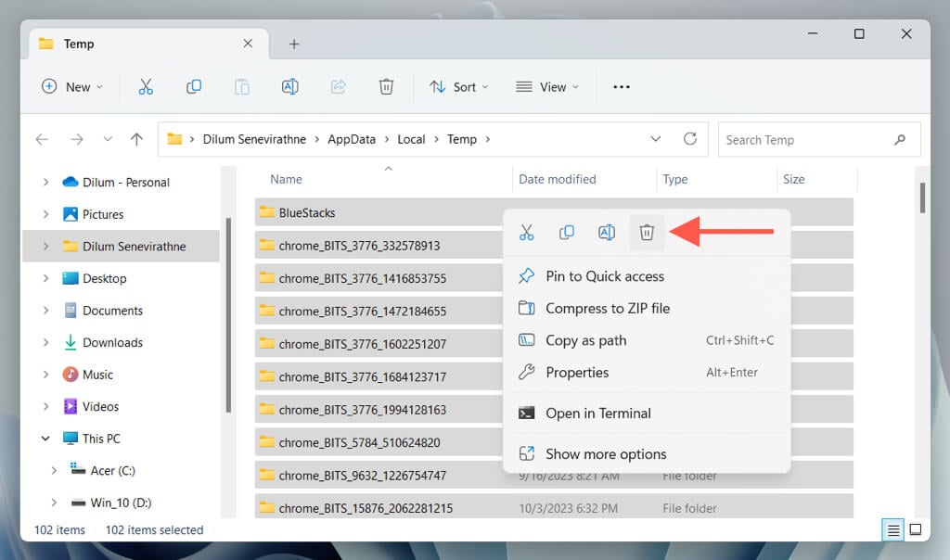This screenshot has height=560, width=950.
Task: Expand the Desktop tree node
Action: (x=45, y=278)
